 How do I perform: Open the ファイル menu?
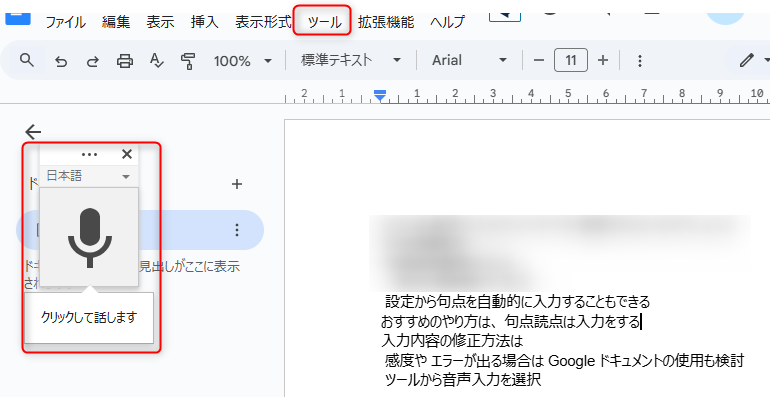point(65,22)
